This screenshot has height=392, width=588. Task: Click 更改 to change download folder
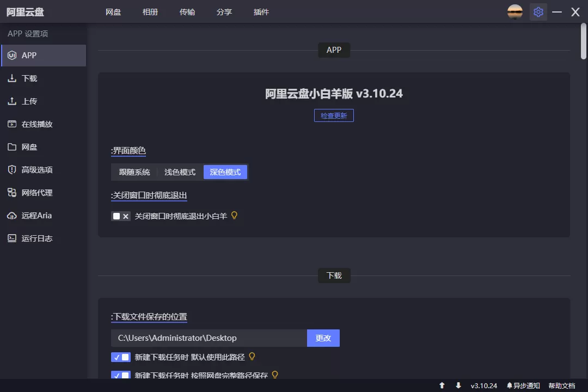[x=323, y=338]
